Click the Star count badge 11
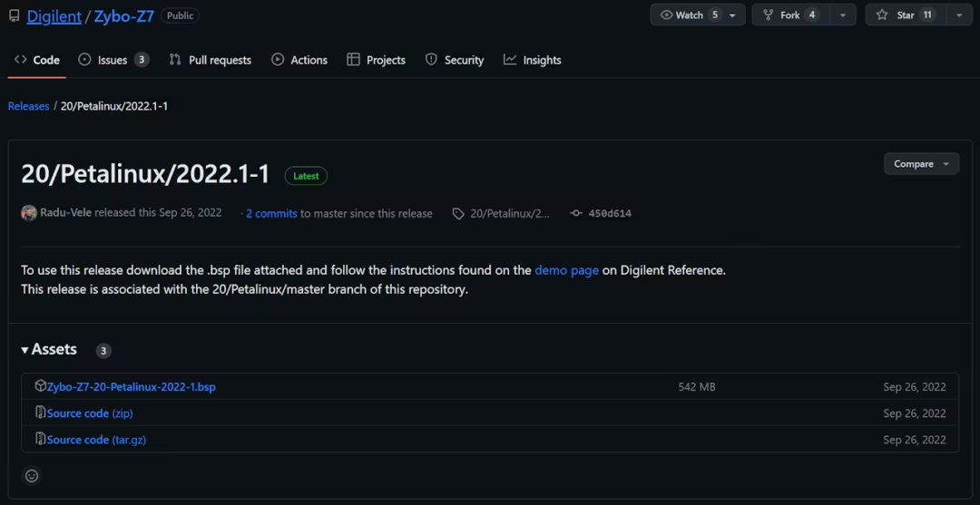Screen dimensions: 980x505 [x=927, y=15]
